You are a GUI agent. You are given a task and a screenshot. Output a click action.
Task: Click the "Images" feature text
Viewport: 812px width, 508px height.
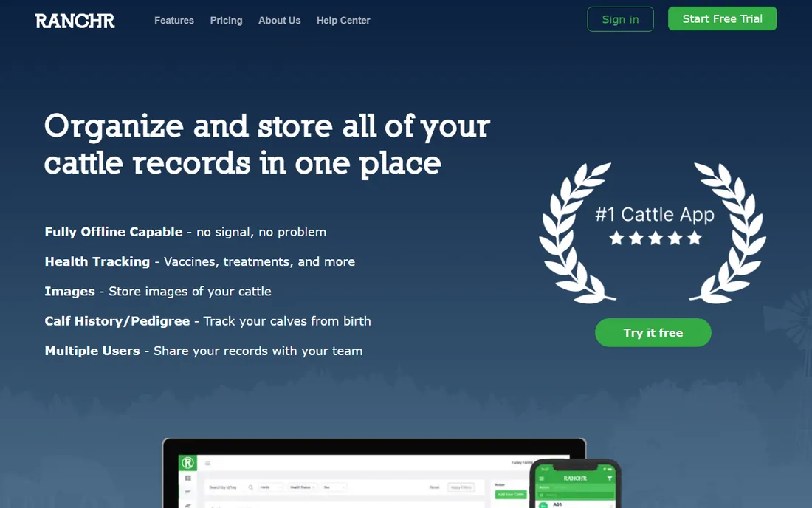point(69,292)
